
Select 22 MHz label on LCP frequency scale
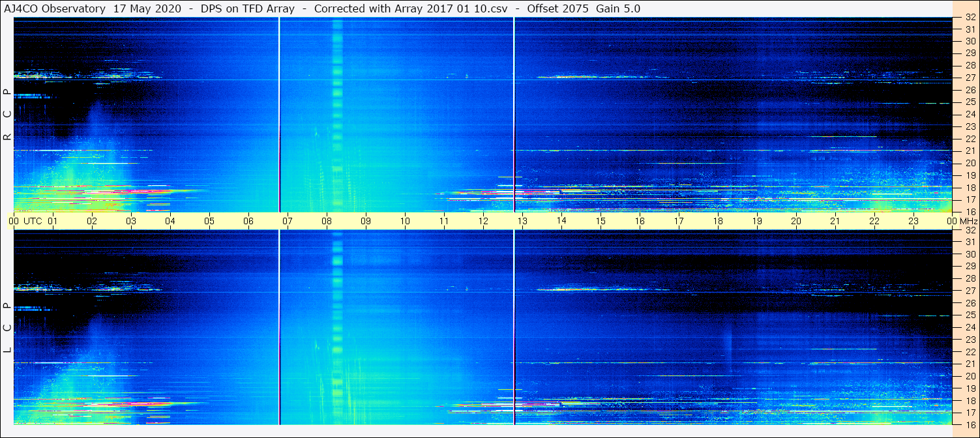click(x=970, y=352)
